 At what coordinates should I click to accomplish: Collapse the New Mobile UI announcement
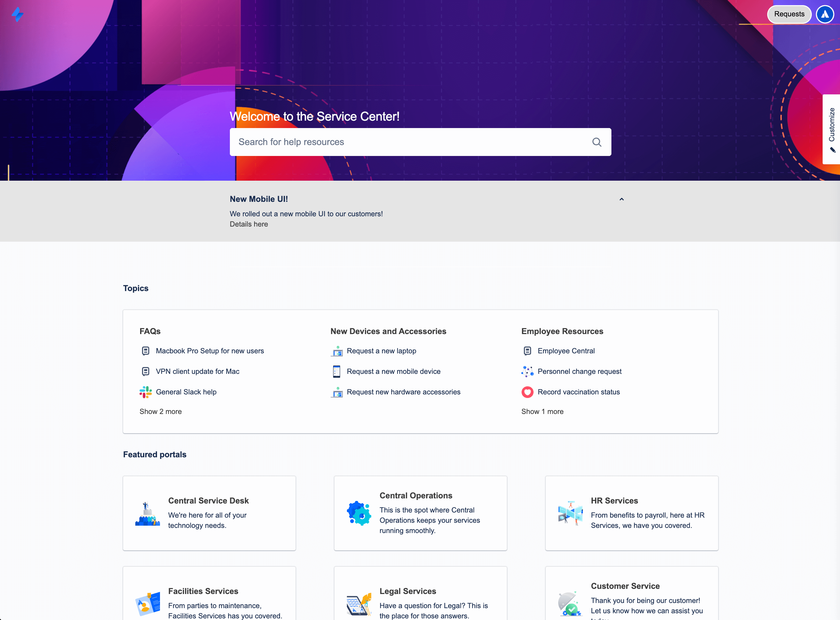tap(622, 199)
